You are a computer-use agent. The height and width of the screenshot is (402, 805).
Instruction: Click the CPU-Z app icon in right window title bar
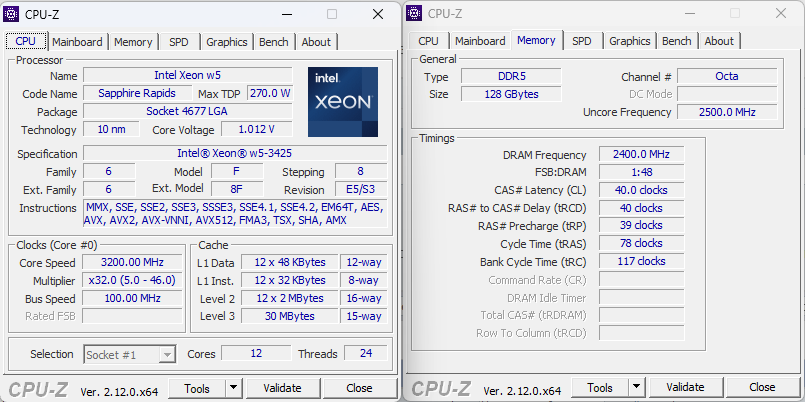[x=414, y=13]
